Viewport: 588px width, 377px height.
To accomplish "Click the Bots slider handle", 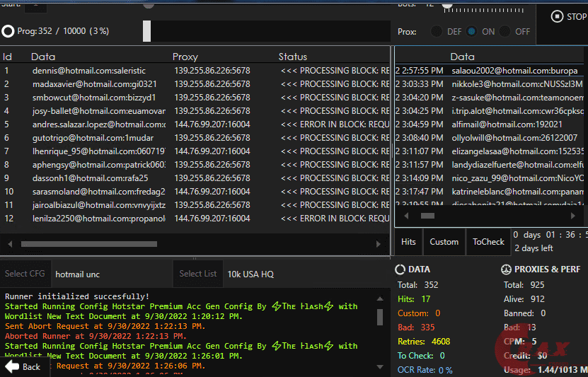I will tap(447, 4).
